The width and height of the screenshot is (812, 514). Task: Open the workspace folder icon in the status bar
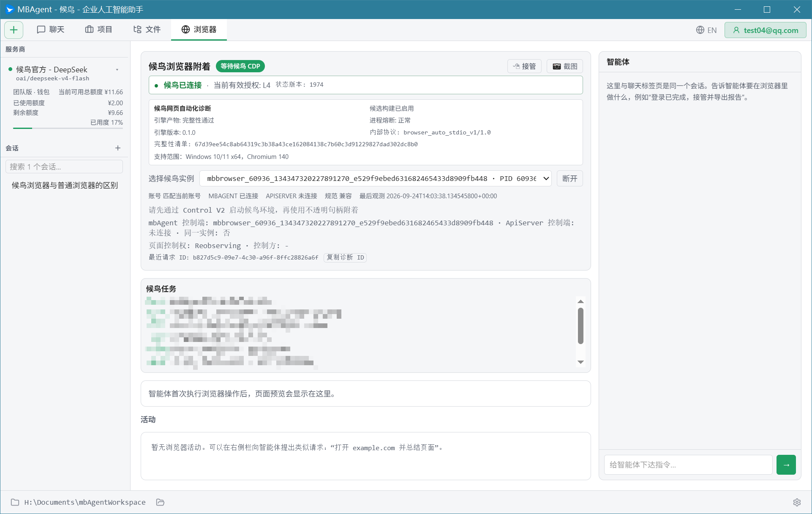tap(15, 502)
